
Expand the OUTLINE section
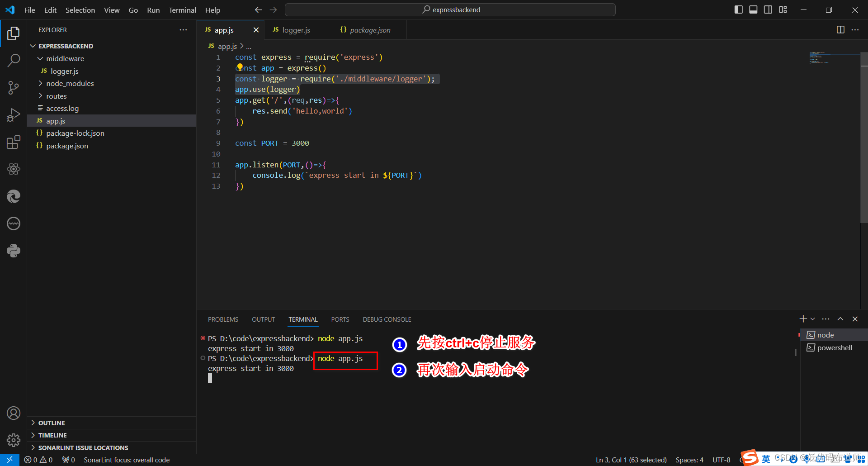click(x=112, y=423)
